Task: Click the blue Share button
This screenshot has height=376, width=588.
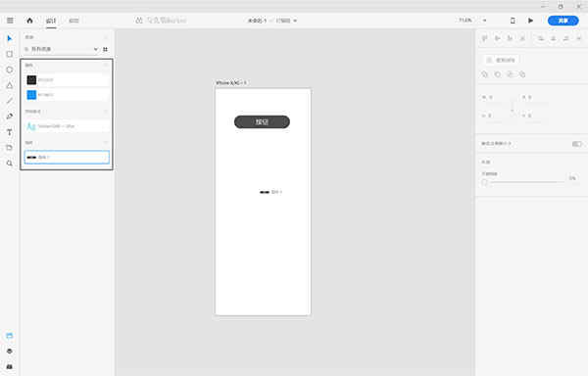Action: [x=563, y=21]
